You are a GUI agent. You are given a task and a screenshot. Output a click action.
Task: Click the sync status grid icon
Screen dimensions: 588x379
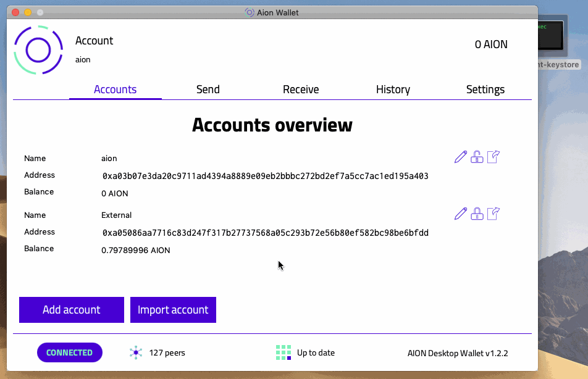coord(283,352)
